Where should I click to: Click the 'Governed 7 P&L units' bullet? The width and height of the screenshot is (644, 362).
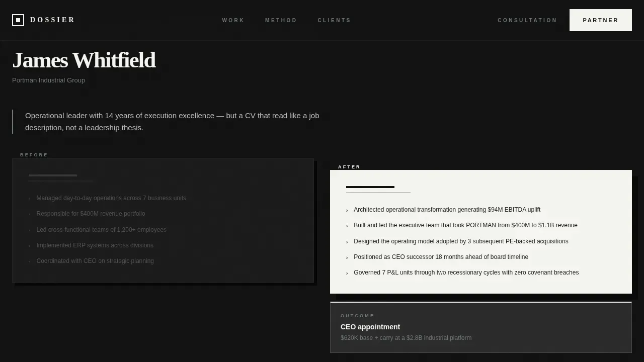coord(466,273)
